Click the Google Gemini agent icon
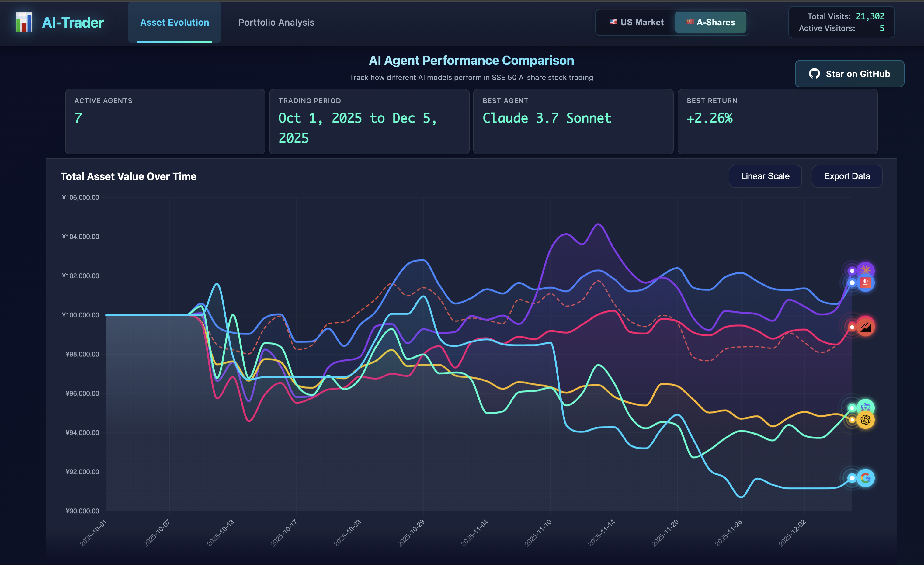 pyautogui.click(x=865, y=478)
